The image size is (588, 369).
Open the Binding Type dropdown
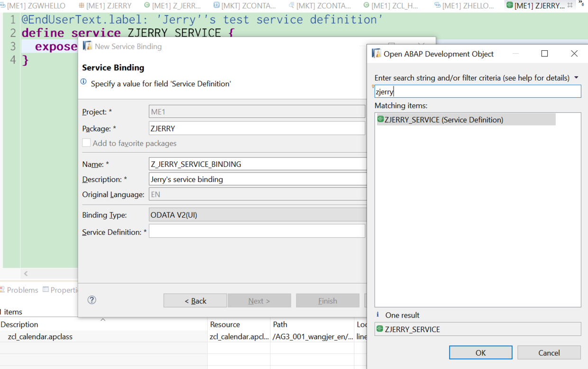[257, 215]
